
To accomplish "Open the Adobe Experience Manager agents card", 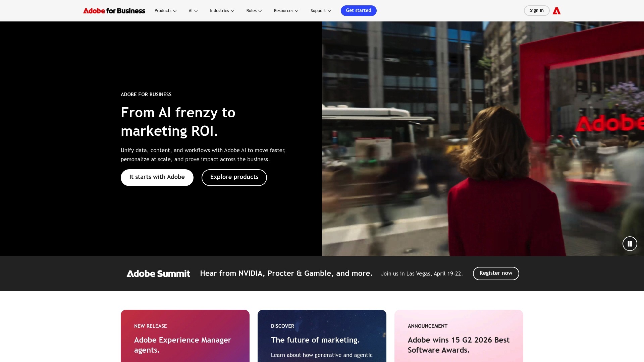I will coord(185,345).
